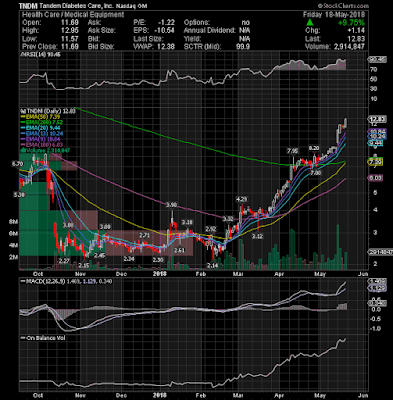Click the Friday 18-May-2018 date
The image size is (393, 400).
coord(334,15)
